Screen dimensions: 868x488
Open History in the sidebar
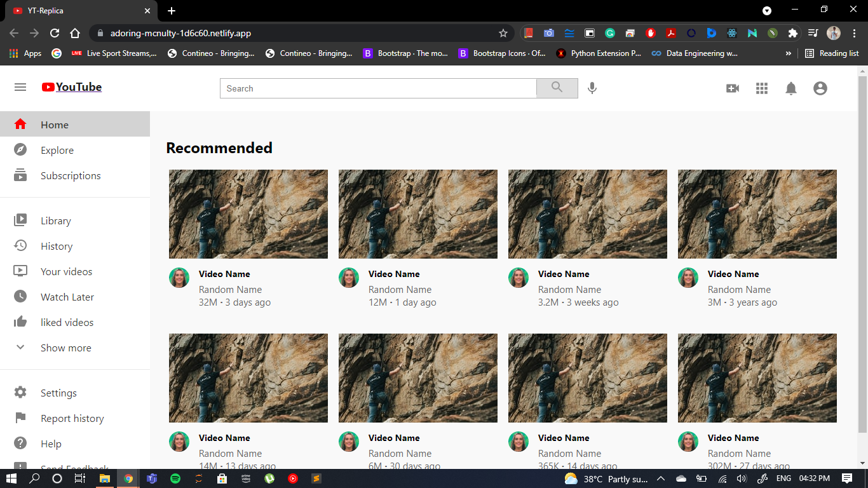pos(75,246)
